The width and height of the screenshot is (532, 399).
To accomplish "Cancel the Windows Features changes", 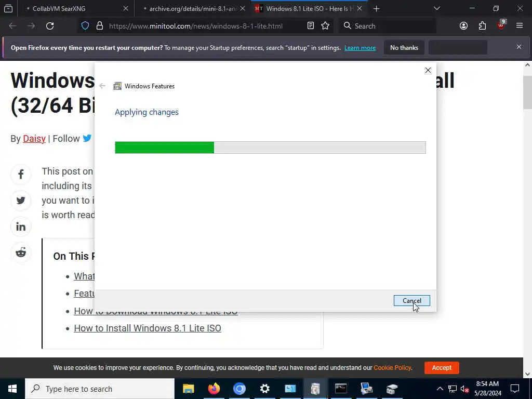I will point(411,301).
